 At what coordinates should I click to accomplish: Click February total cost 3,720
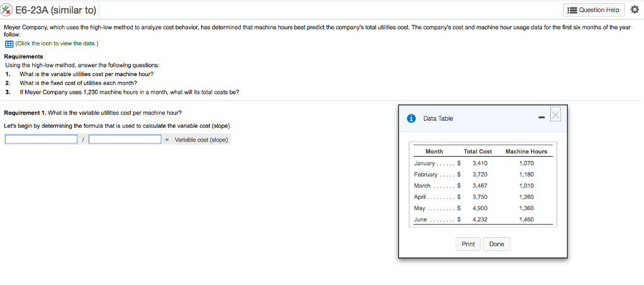click(x=480, y=174)
